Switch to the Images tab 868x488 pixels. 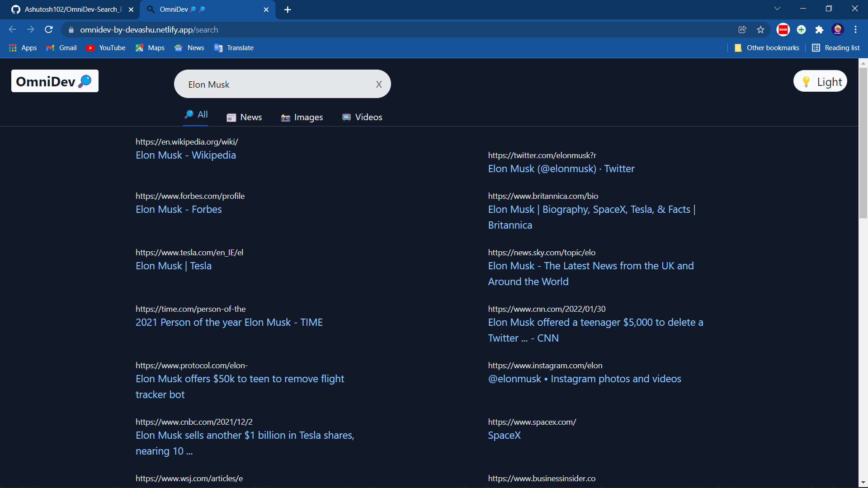tap(302, 117)
